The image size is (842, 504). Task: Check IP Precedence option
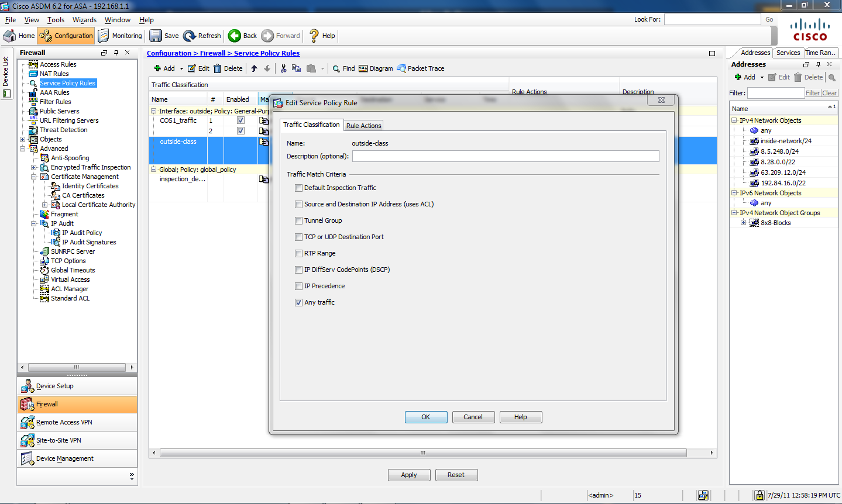(298, 286)
